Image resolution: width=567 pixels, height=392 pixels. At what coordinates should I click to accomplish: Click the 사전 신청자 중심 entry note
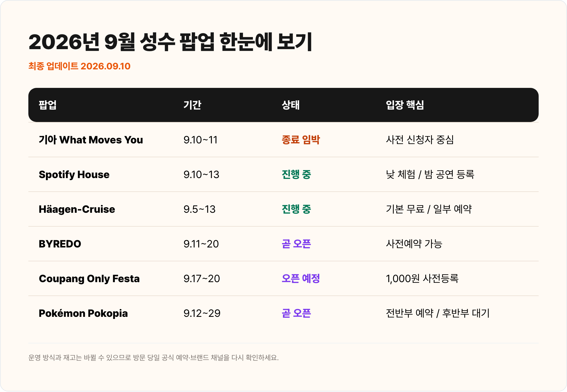point(420,140)
